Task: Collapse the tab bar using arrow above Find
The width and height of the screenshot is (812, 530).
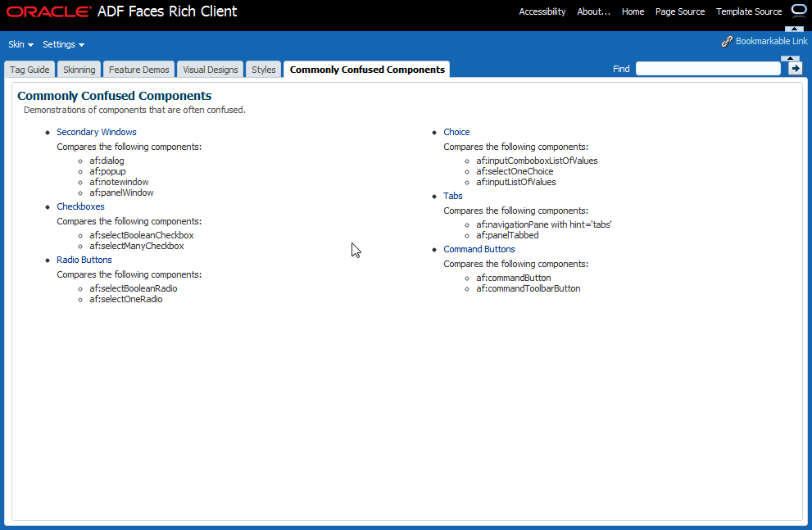Action: point(790,58)
